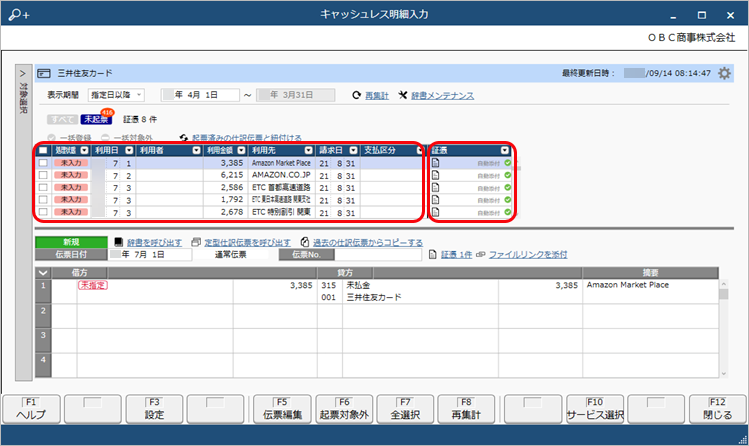The width and height of the screenshot is (749, 446).
Task: Click the link icon before 起票済みの仕訳伝票と紐付ける
Action: [183, 138]
